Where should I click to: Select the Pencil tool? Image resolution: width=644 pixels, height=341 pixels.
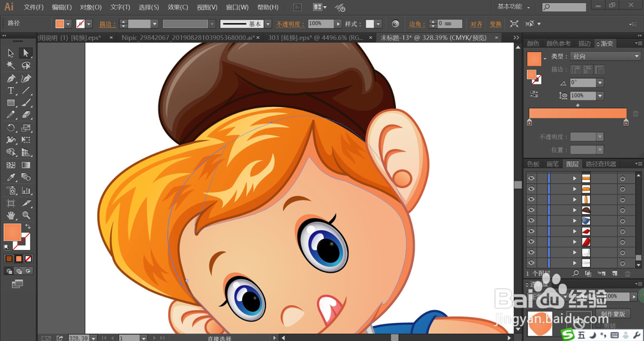click(x=11, y=115)
